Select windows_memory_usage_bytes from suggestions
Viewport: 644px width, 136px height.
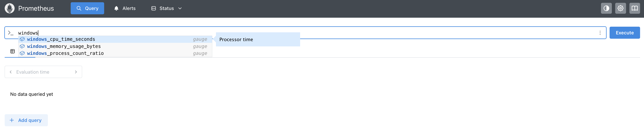64,46
